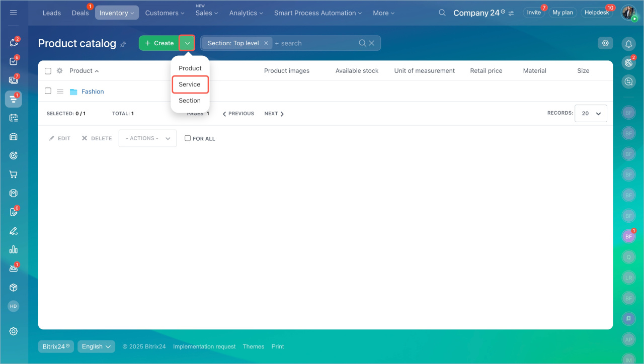The height and width of the screenshot is (364, 644).
Task: Click the search magnifier icon in top bar
Action: (x=442, y=13)
